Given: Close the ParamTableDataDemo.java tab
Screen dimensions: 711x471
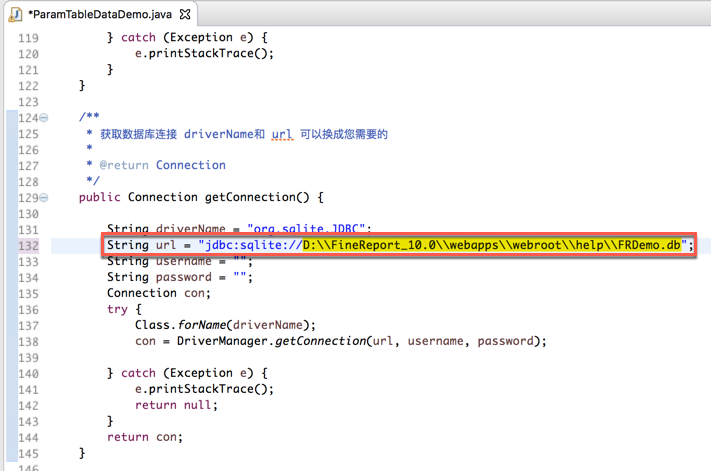Looking at the screenshot, I should 185,15.
